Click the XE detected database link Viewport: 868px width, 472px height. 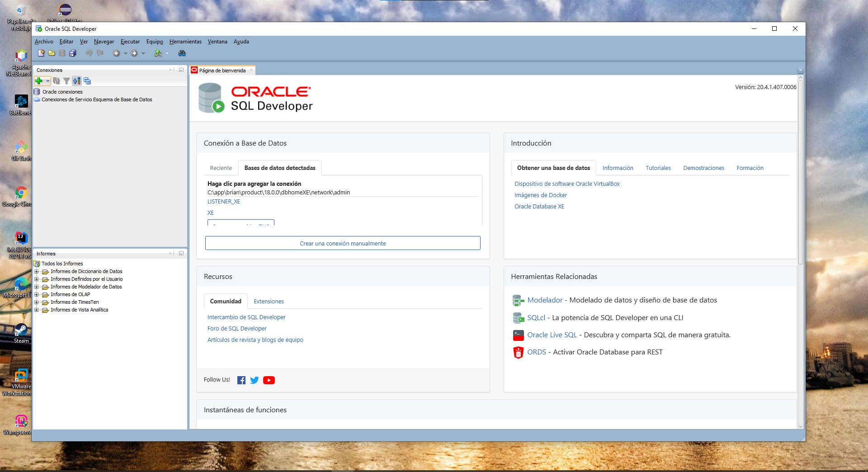pyautogui.click(x=211, y=213)
